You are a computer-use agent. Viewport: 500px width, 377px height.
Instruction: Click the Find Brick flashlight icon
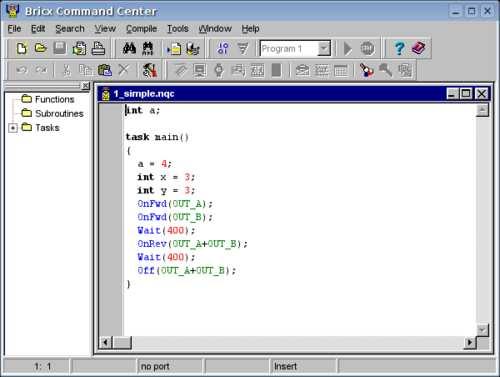pos(366,70)
